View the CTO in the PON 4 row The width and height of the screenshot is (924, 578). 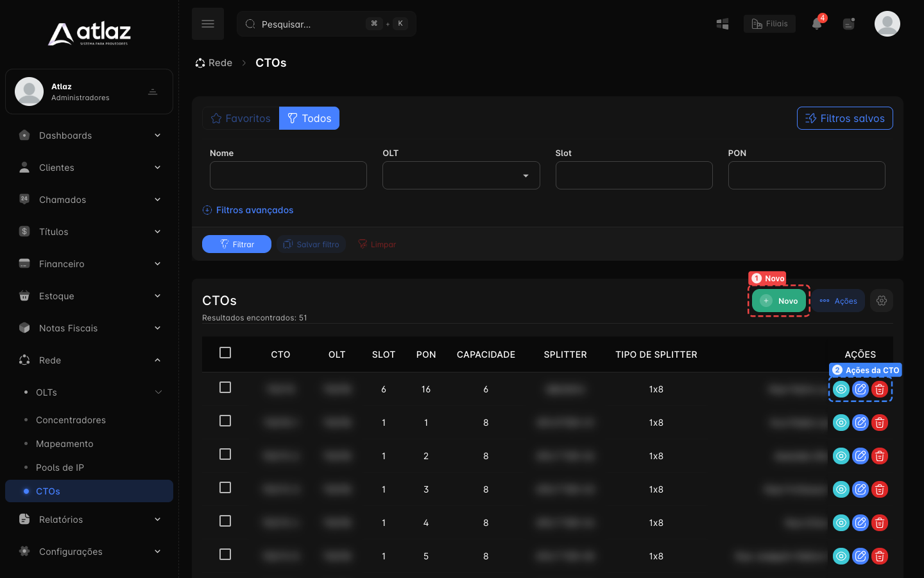pos(841,523)
